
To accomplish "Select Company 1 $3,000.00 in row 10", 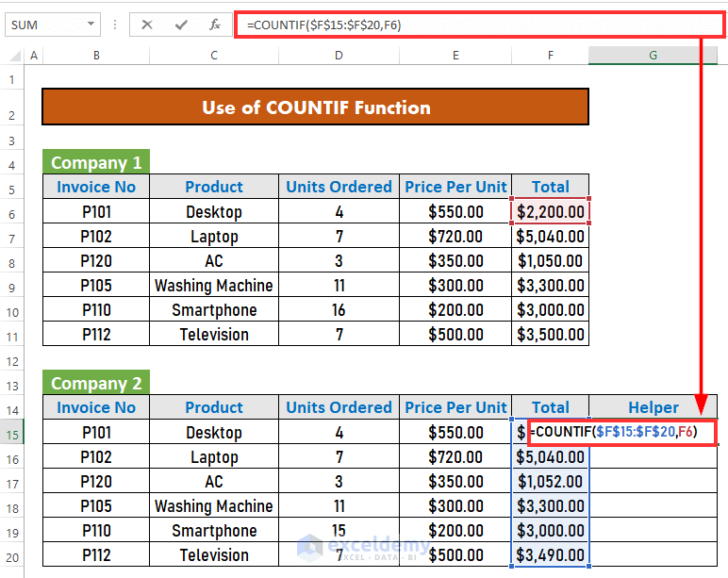I will (550, 310).
